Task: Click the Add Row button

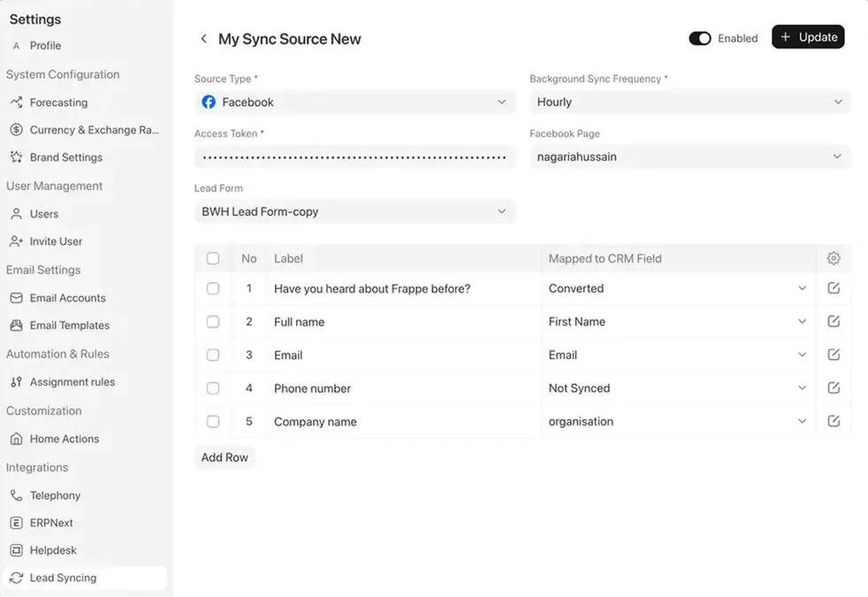Action: 225,457
